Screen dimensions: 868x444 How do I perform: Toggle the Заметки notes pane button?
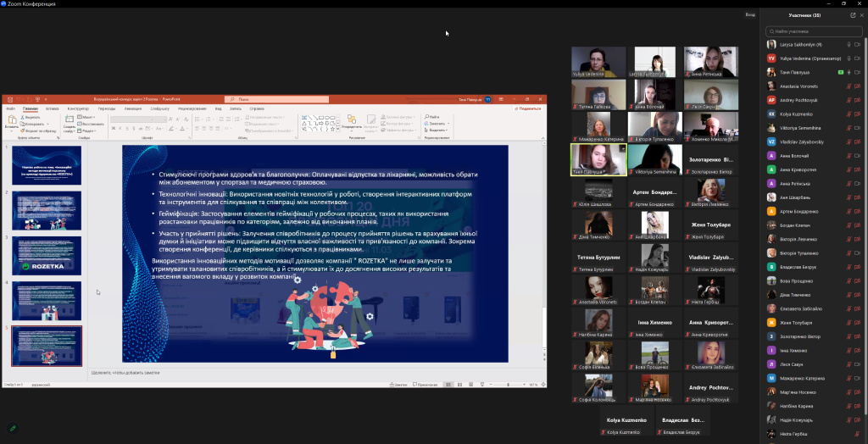pyautogui.click(x=399, y=384)
